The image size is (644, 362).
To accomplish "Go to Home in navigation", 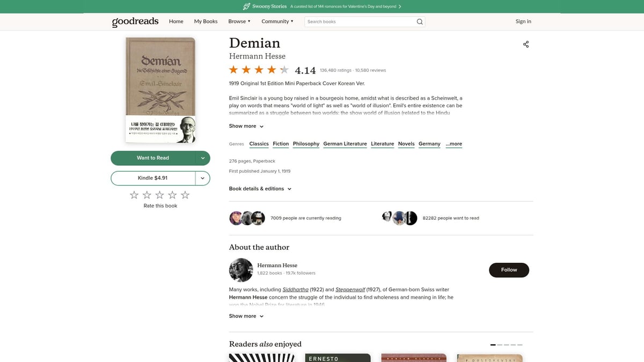I will (x=176, y=21).
